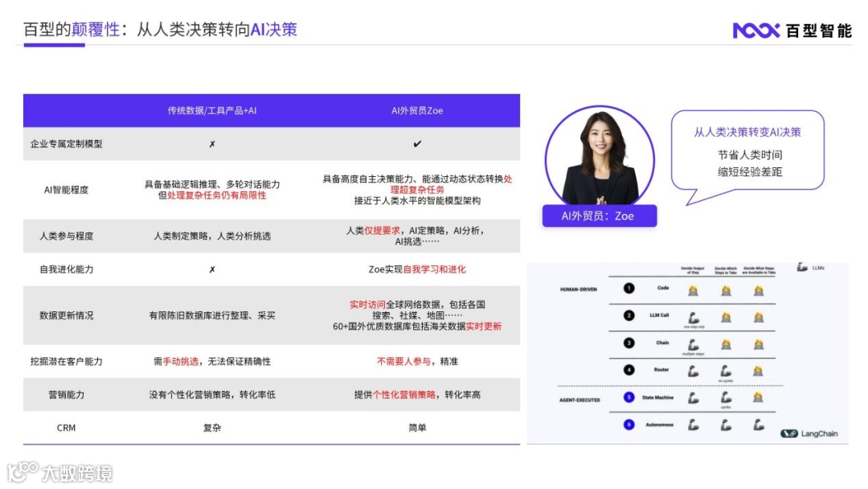Click the cell '有限陈旧数据库进行整理、采买'
This screenshot has width=868, height=489.
pos(212,315)
